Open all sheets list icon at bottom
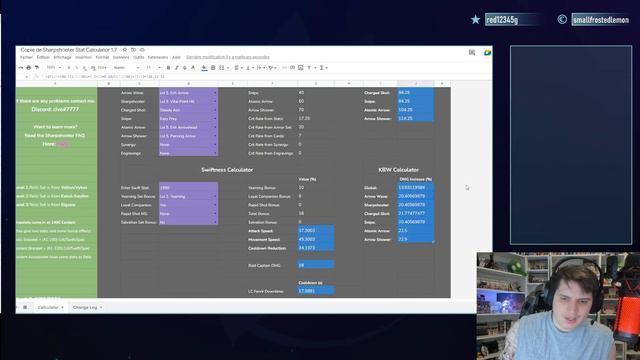 coord(25,307)
